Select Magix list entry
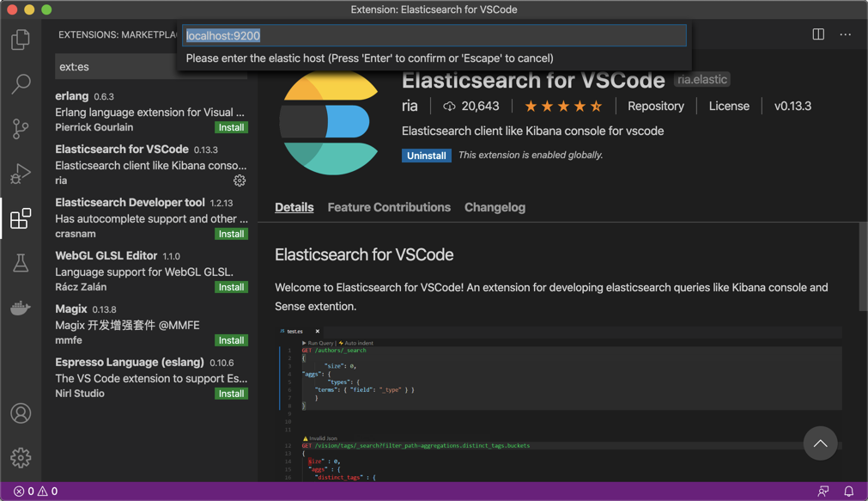This screenshot has width=868, height=501. [150, 324]
